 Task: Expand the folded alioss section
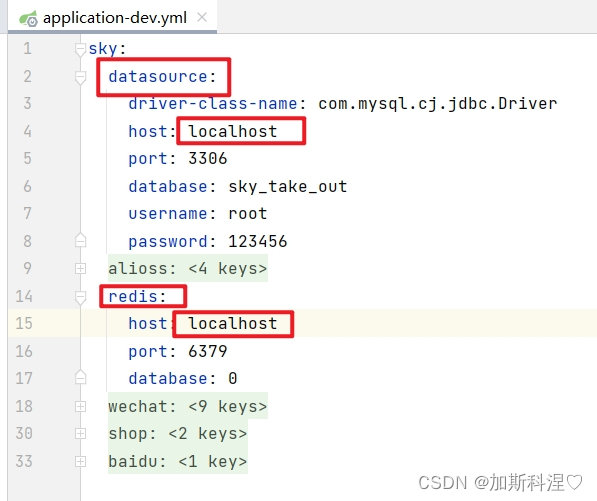(80, 269)
